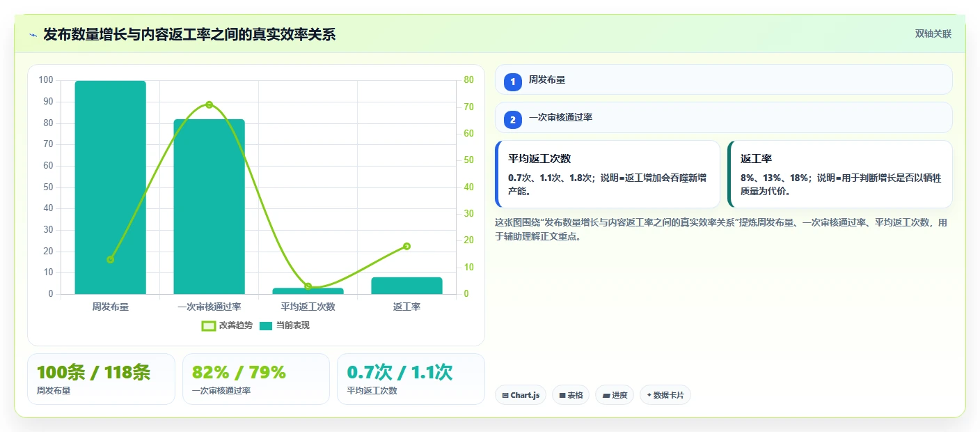Toggle the 当前表现 legend swatch
Viewport: 980px width, 432px height.
[266, 325]
